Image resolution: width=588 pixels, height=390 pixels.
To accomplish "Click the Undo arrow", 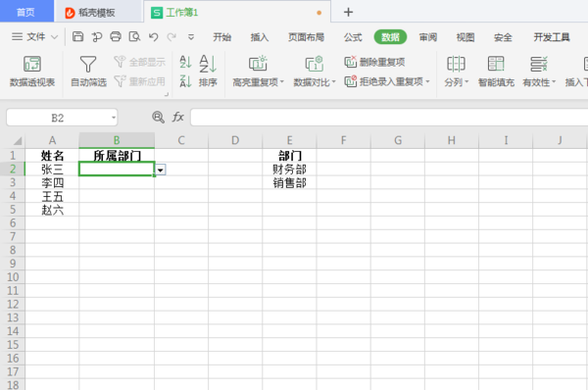I will [153, 37].
